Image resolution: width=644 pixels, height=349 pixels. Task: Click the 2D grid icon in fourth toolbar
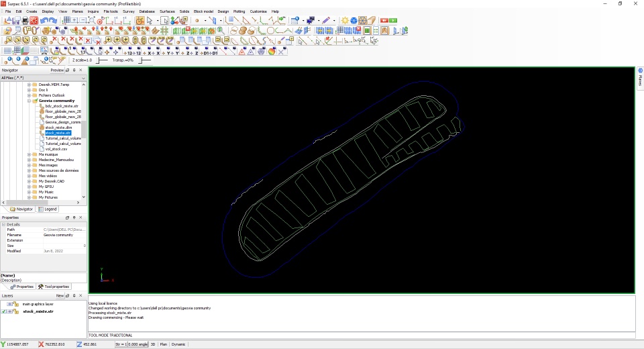click(x=8, y=51)
